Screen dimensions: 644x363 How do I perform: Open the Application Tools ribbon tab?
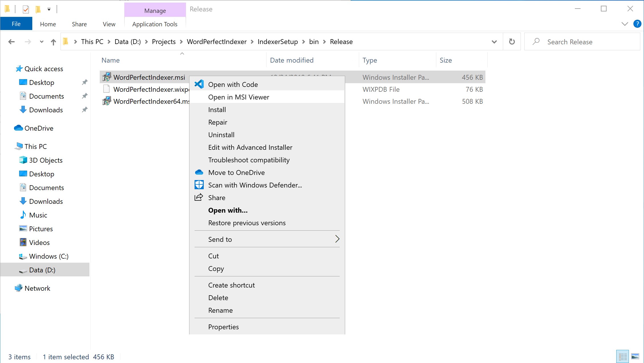coord(155,24)
